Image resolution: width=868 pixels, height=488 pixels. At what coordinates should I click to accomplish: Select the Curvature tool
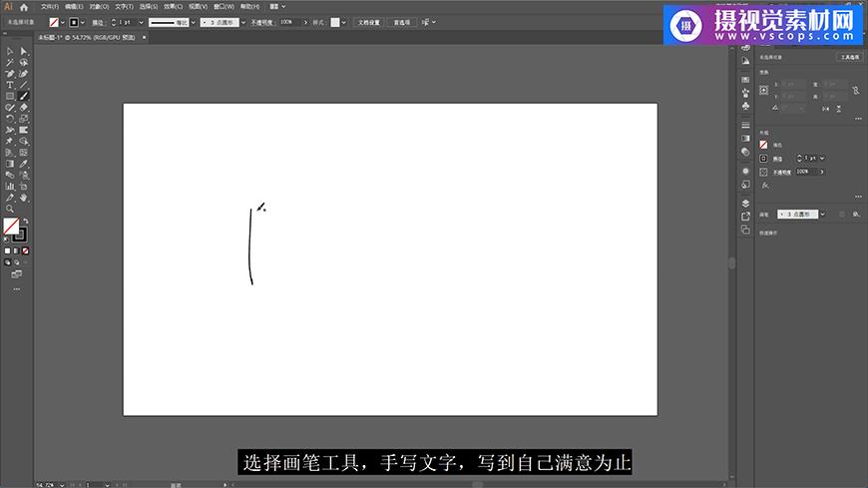[23, 74]
